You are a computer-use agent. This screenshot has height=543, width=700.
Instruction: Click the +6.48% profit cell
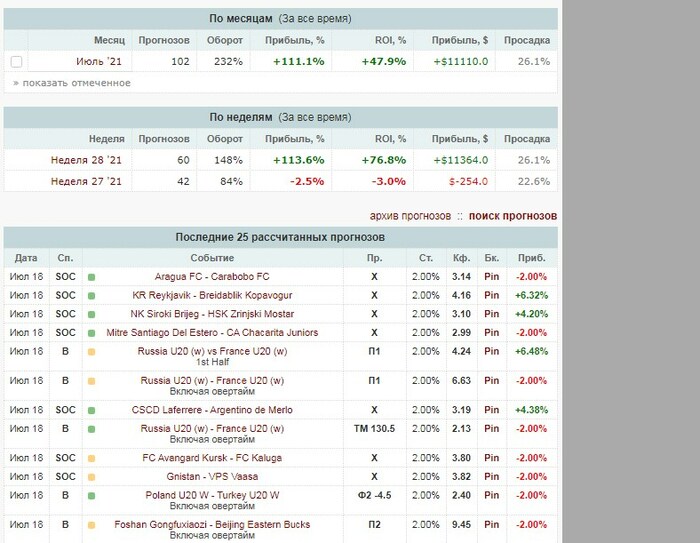531,351
